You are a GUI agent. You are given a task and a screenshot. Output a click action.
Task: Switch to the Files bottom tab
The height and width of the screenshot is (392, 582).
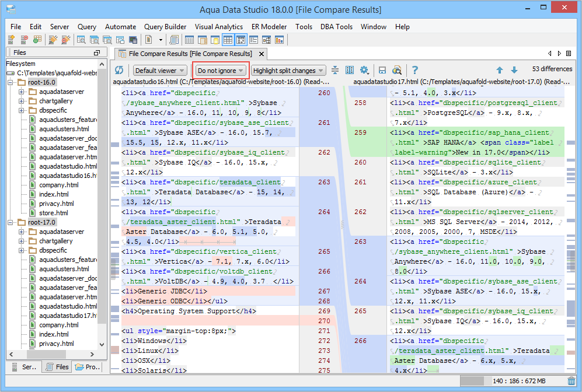(57, 367)
